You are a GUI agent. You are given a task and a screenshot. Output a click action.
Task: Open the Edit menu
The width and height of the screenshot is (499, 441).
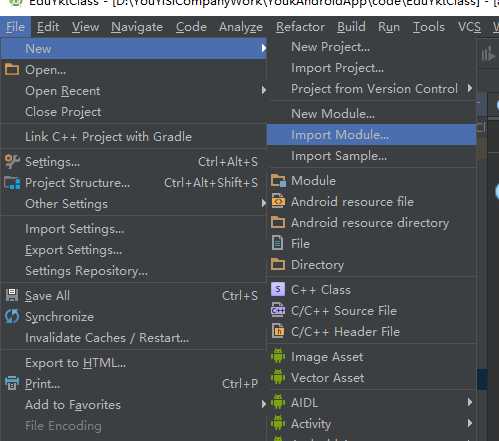click(48, 27)
